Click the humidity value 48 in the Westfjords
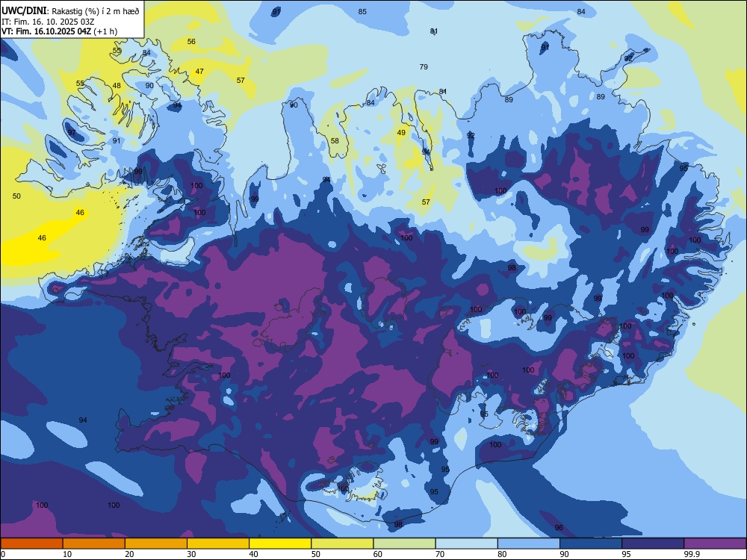This screenshot has height=560, width=747. [x=117, y=86]
